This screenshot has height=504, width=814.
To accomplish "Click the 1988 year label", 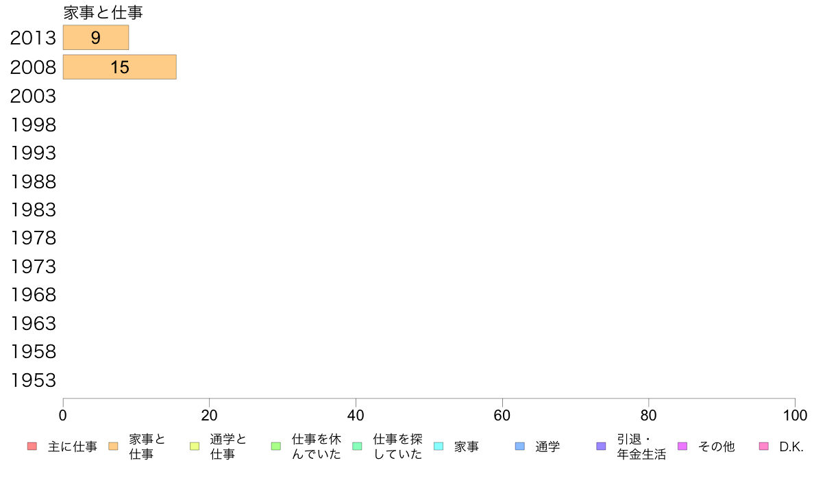I will (33, 182).
